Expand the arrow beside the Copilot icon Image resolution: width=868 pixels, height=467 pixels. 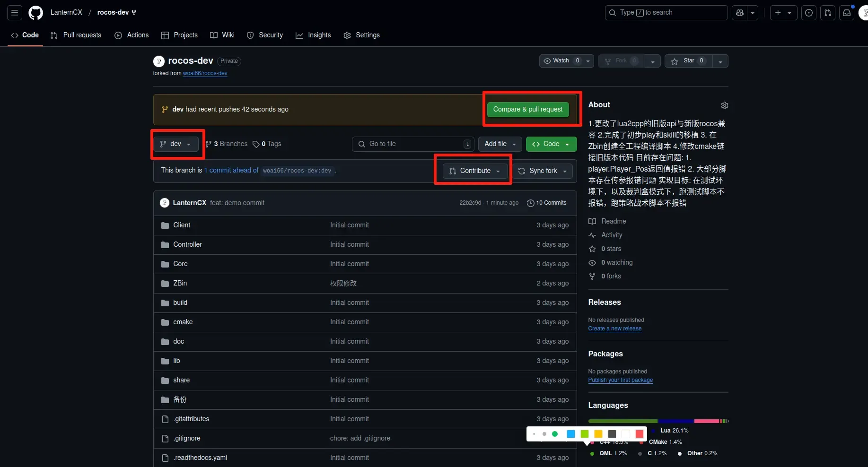(753, 13)
